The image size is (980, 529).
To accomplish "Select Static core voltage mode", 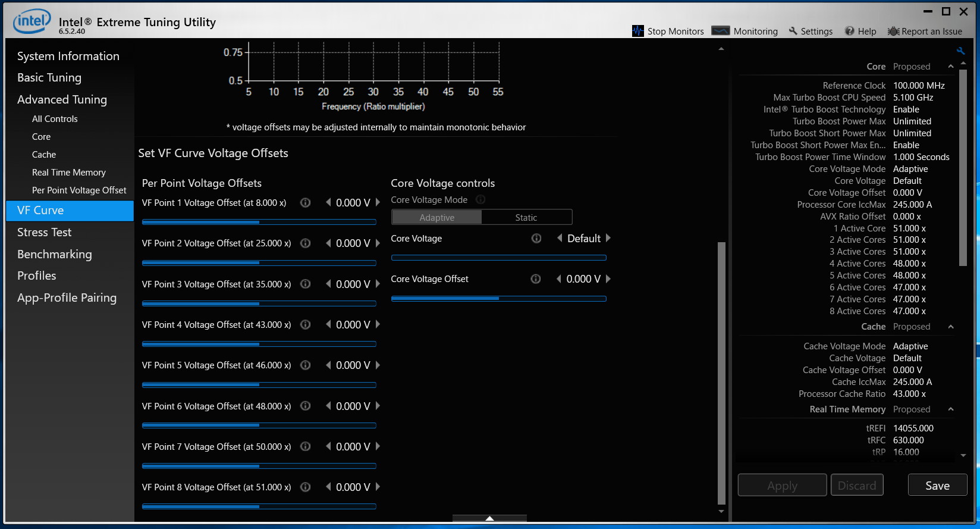I will coord(526,217).
